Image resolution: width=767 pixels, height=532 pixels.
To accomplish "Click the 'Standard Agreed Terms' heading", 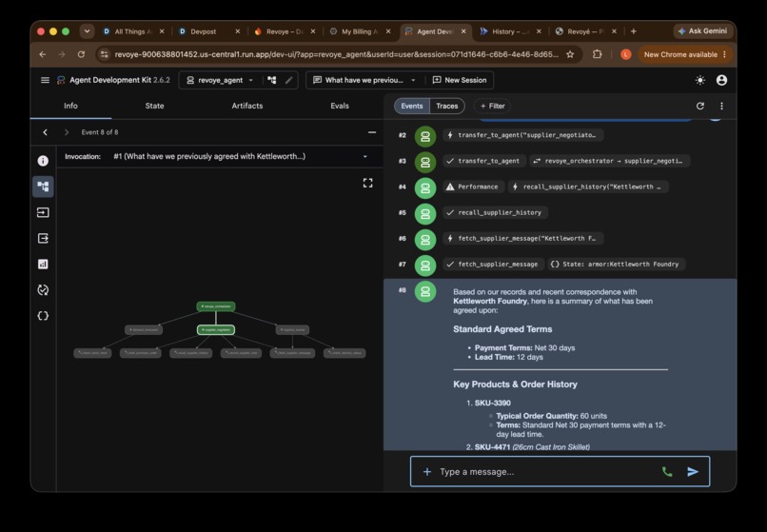I will pyautogui.click(x=502, y=329).
